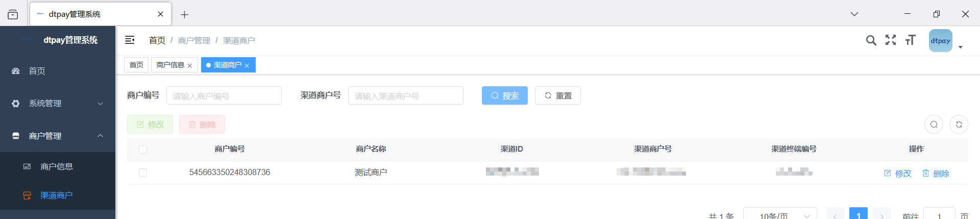Close the 渠道商户 tab
The height and width of the screenshot is (219, 980).
247,65
